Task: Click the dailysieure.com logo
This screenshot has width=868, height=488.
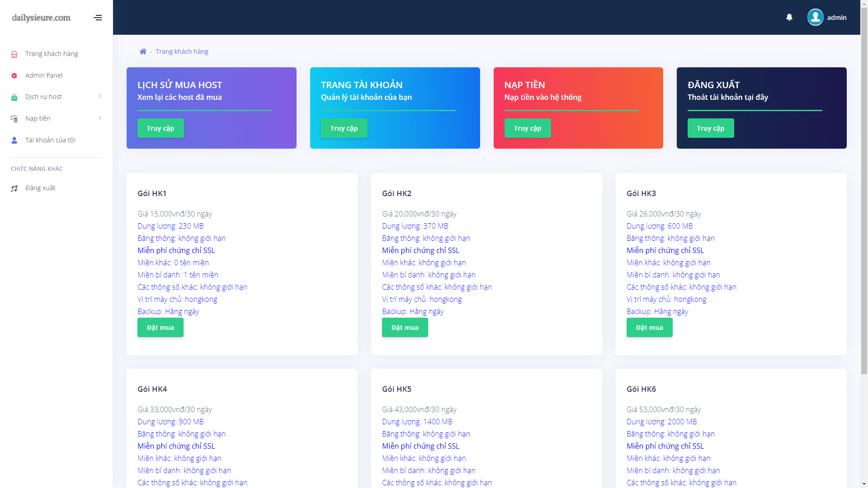Action: coord(41,18)
